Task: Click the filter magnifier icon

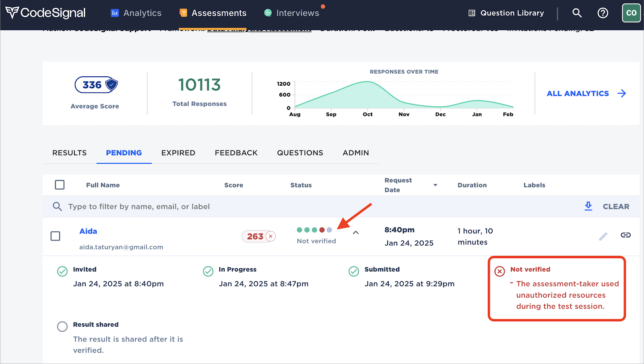Action: click(57, 206)
